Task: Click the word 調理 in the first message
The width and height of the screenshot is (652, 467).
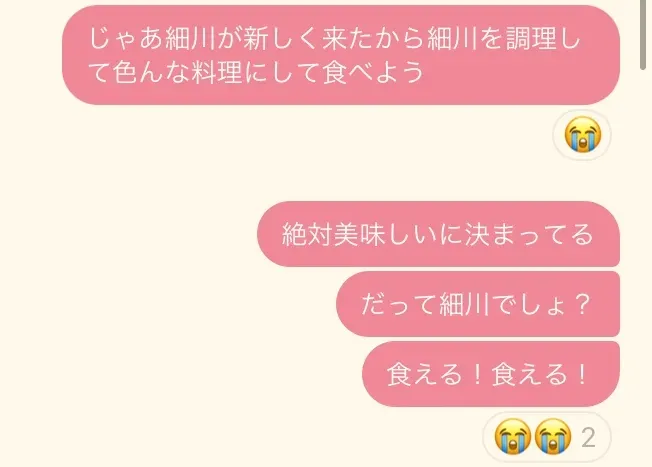Action: coord(531,39)
